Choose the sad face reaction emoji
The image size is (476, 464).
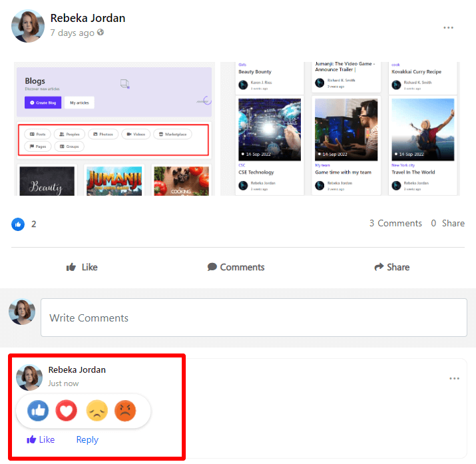[97, 411]
